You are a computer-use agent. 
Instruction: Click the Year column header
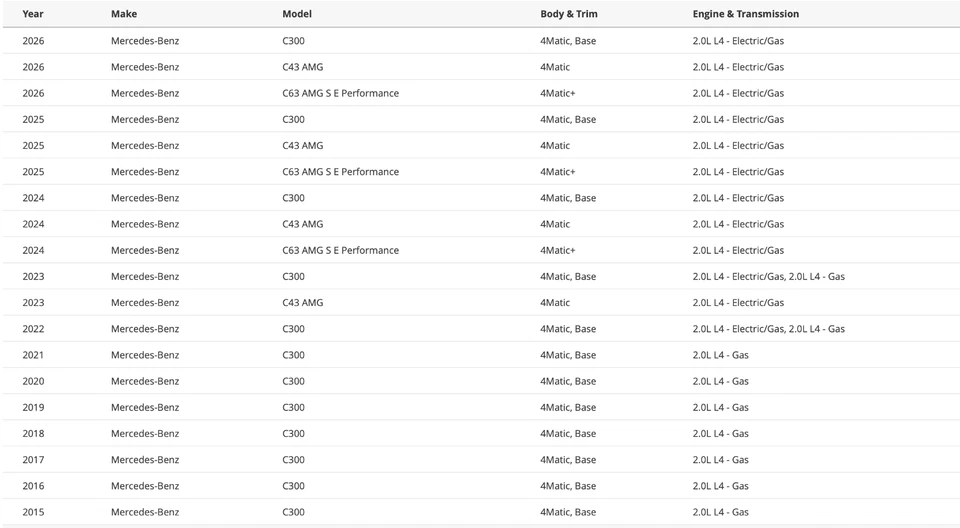click(x=33, y=14)
